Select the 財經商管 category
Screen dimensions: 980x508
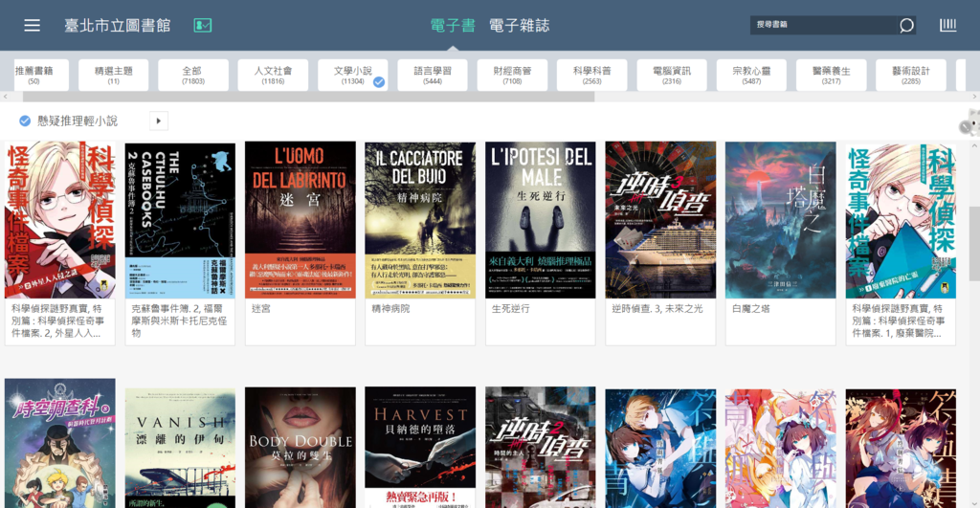click(512, 75)
